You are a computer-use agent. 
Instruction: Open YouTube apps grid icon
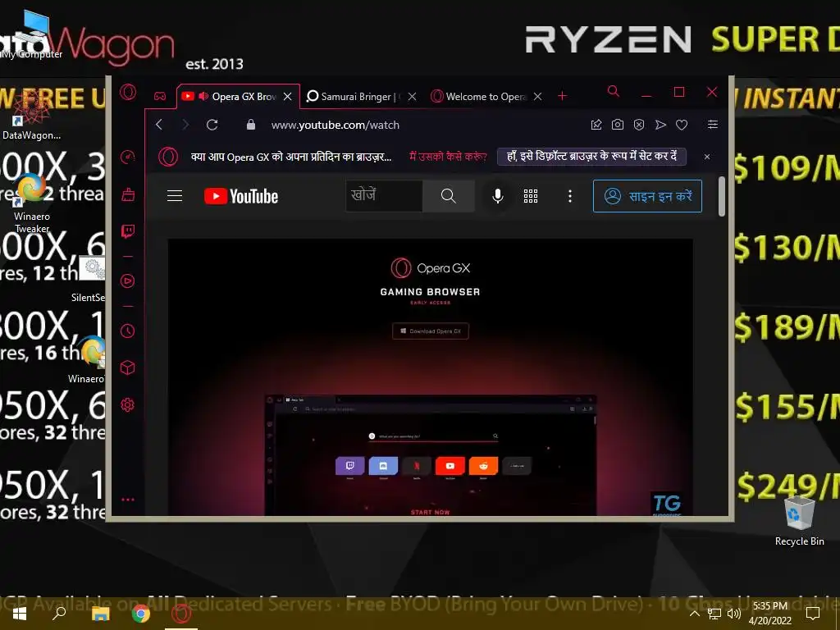point(531,196)
